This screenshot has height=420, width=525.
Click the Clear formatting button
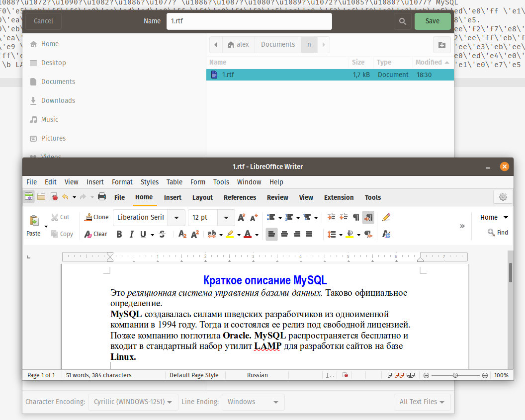[96, 234]
